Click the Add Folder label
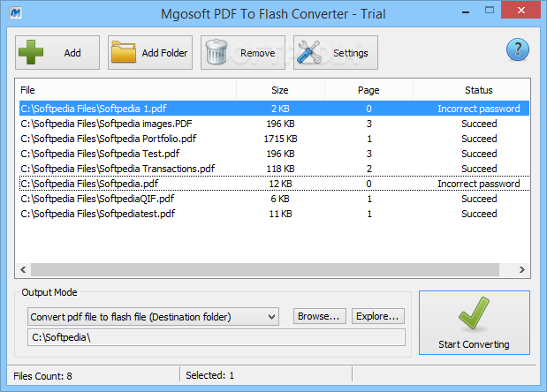Image resolution: width=547 pixels, height=392 pixels. [164, 53]
